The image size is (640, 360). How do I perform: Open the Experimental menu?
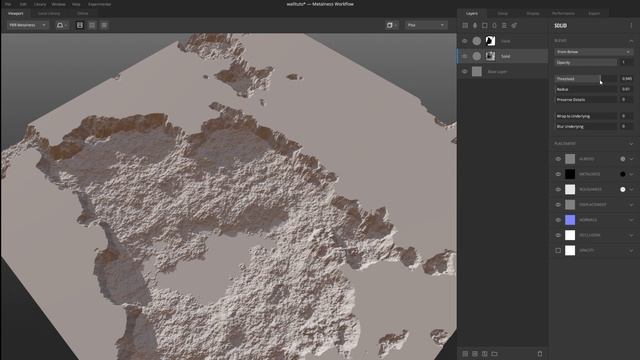tap(99, 4)
